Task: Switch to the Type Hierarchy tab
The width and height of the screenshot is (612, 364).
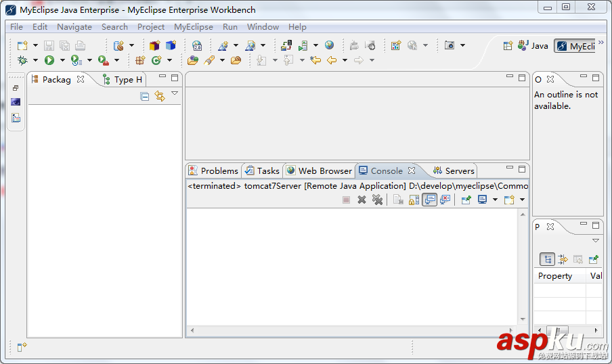Action: click(x=123, y=80)
